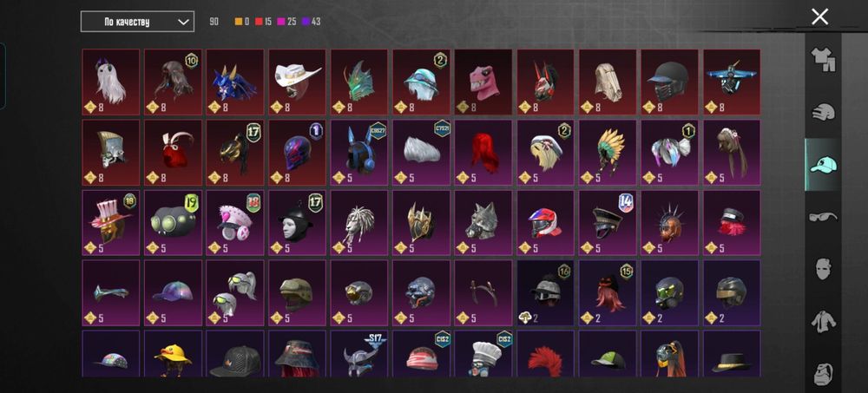Open the backpack category icon
Image resolution: width=868 pixels, height=393 pixels.
point(823,374)
